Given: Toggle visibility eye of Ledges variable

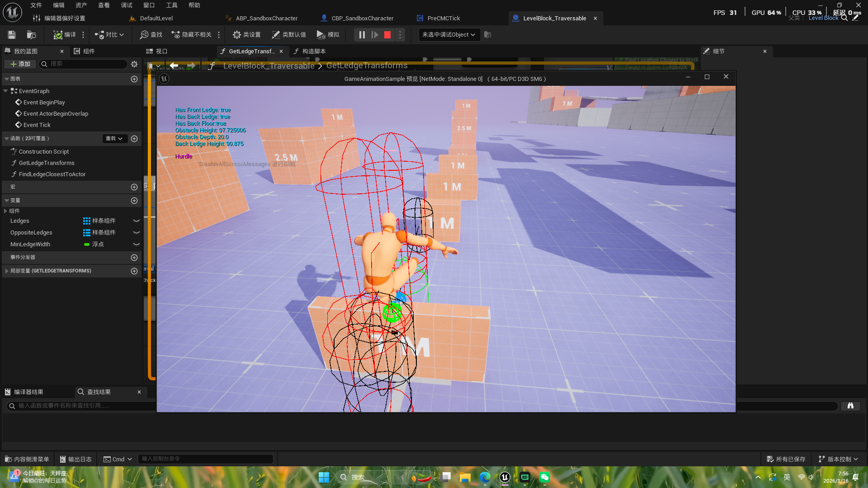Looking at the screenshot, I should [136, 221].
